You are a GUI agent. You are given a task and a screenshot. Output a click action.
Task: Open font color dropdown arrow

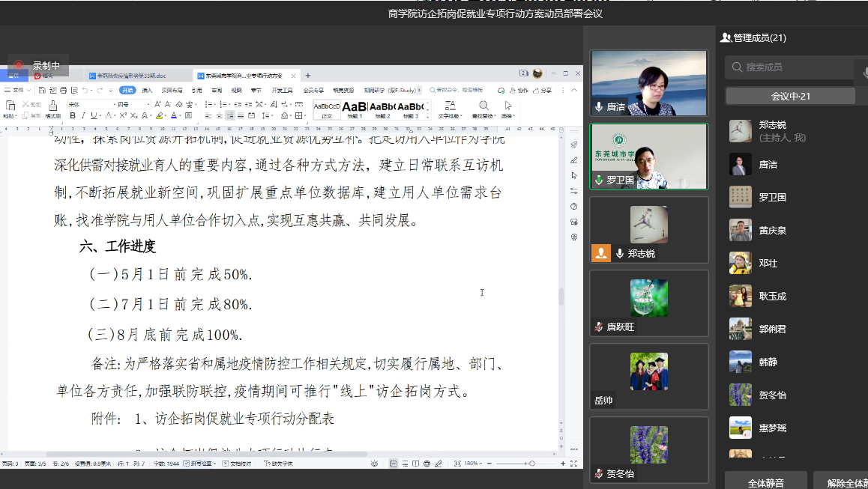(x=181, y=115)
